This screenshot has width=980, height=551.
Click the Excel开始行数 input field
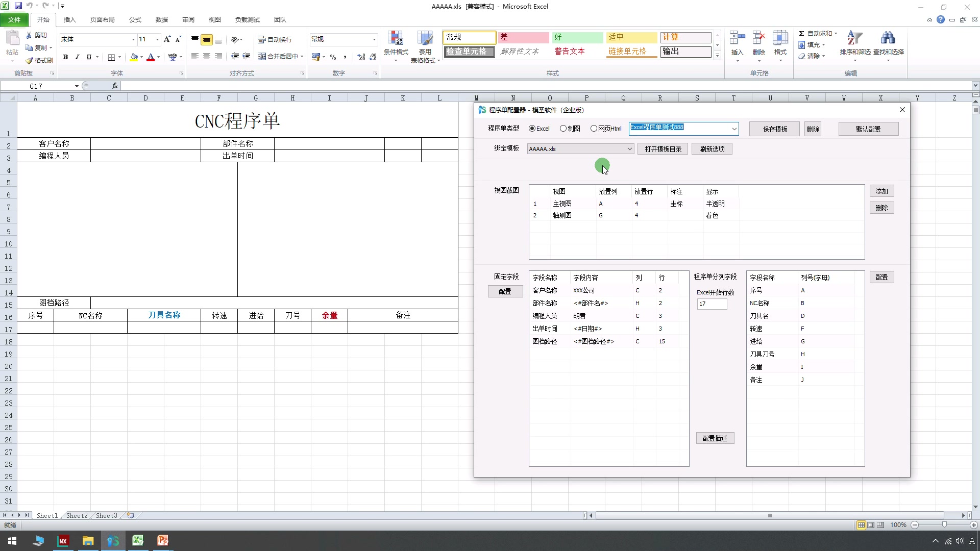[x=712, y=304]
